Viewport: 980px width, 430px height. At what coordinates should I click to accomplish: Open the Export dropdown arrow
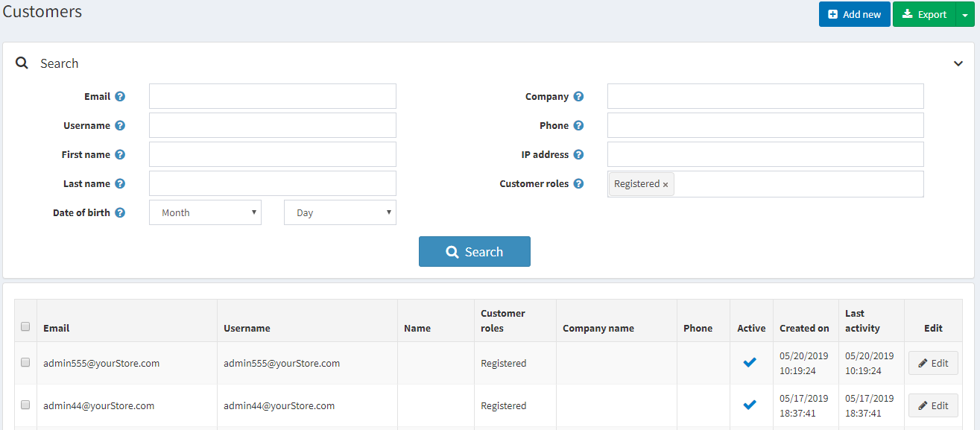pos(965,14)
